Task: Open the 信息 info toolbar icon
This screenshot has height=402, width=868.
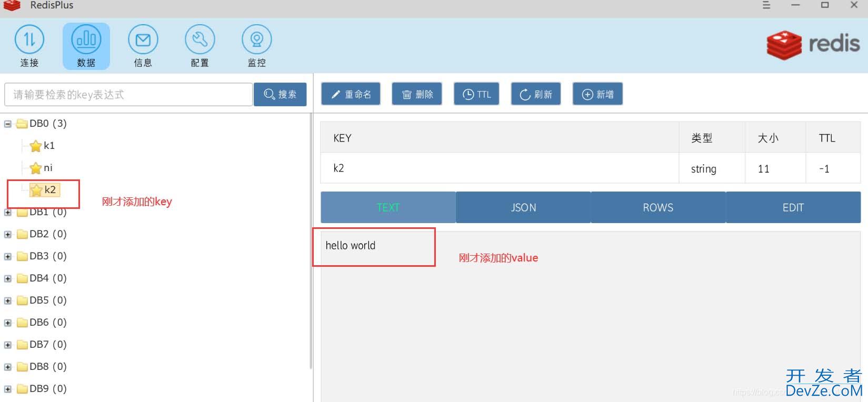Action: click(x=143, y=46)
